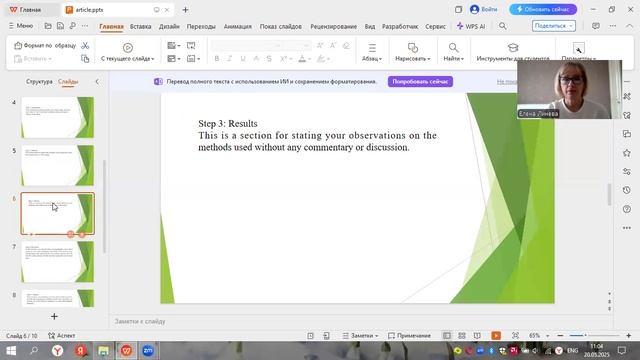Click Формат по образцу button

[45, 45]
